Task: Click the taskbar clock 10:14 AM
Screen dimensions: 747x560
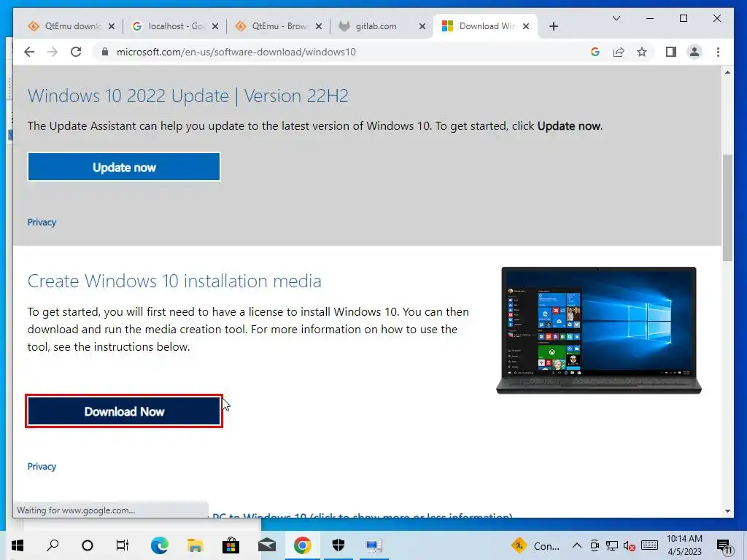Action: pyautogui.click(x=684, y=545)
